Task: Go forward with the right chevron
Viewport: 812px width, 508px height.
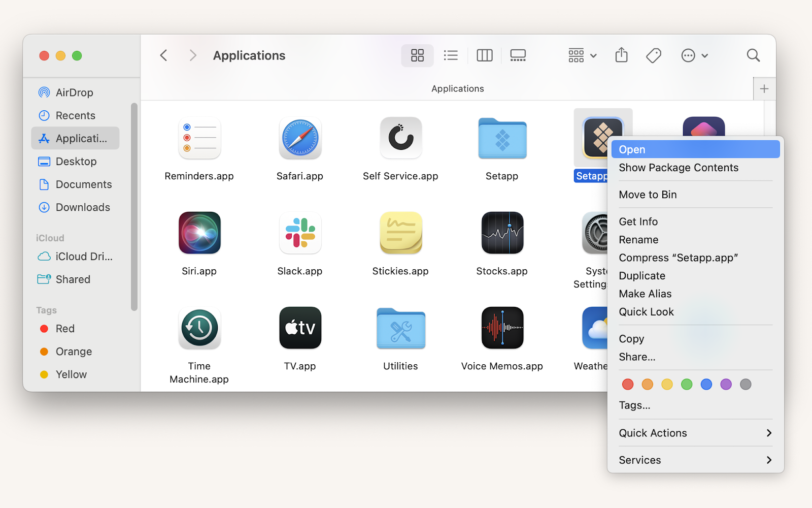Action: coord(193,55)
